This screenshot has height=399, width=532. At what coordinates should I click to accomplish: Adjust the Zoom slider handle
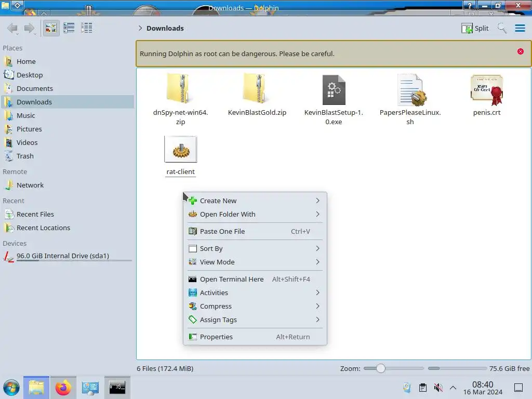(381, 368)
